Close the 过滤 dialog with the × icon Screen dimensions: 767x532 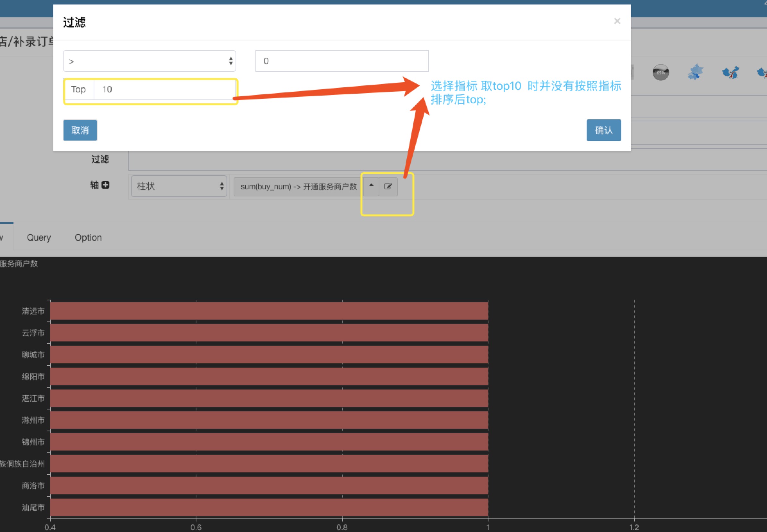tap(617, 21)
